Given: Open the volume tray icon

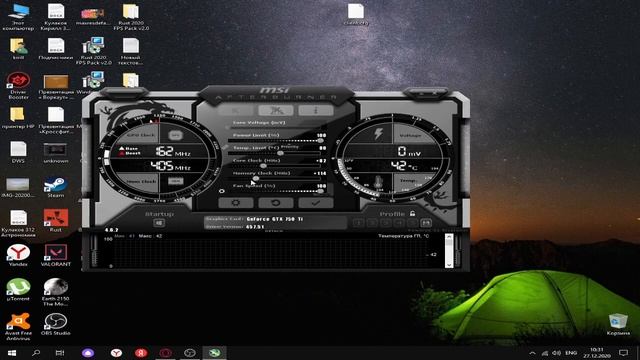Looking at the screenshot, I should pyautogui.click(x=556, y=353).
